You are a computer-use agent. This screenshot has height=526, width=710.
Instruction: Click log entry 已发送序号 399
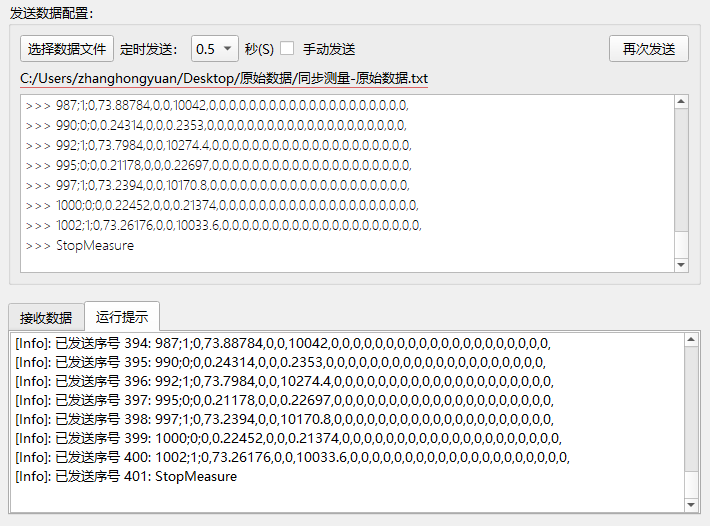(288, 438)
